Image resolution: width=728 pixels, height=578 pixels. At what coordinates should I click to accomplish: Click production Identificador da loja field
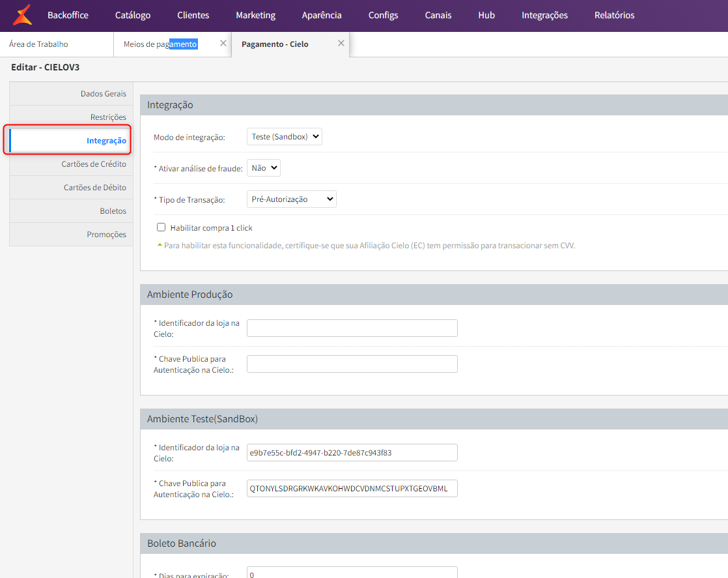(352, 328)
